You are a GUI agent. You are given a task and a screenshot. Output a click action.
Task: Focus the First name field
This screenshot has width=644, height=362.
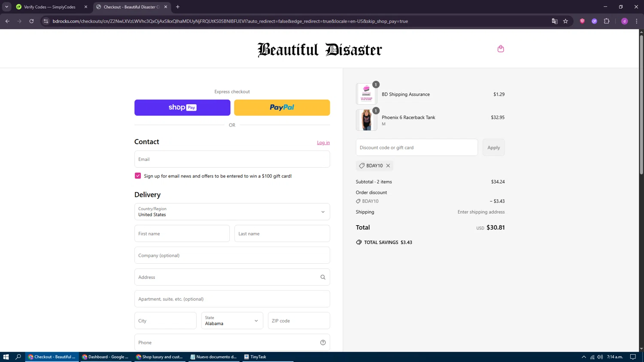point(182,234)
